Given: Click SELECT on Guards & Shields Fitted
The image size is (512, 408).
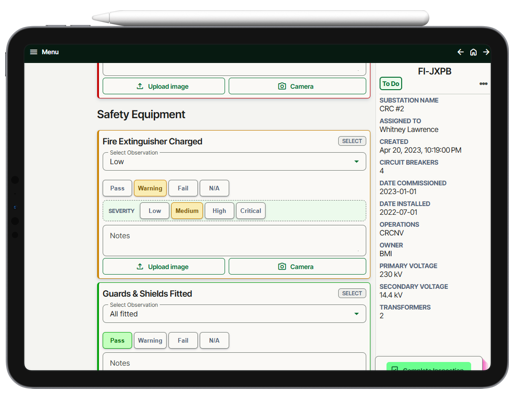Looking at the screenshot, I should pyautogui.click(x=352, y=293).
